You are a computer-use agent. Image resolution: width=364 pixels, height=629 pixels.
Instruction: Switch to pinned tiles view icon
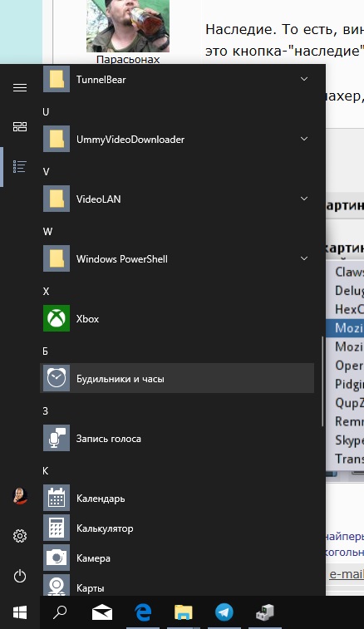pyautogui.click(x=20, y=127)
